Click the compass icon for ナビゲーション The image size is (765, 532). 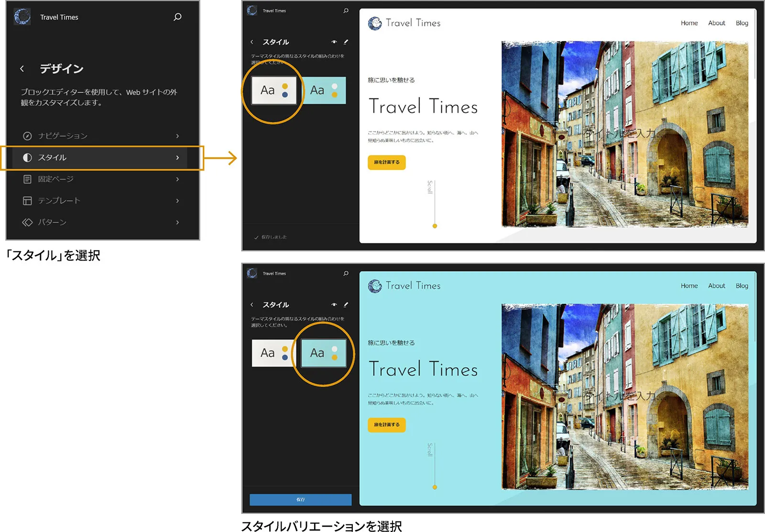pos(27,136)
